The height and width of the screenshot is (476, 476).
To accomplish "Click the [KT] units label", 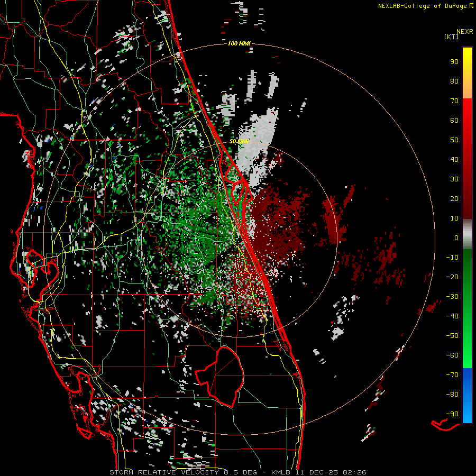I will pyautogui.click(x=451, y=36).
